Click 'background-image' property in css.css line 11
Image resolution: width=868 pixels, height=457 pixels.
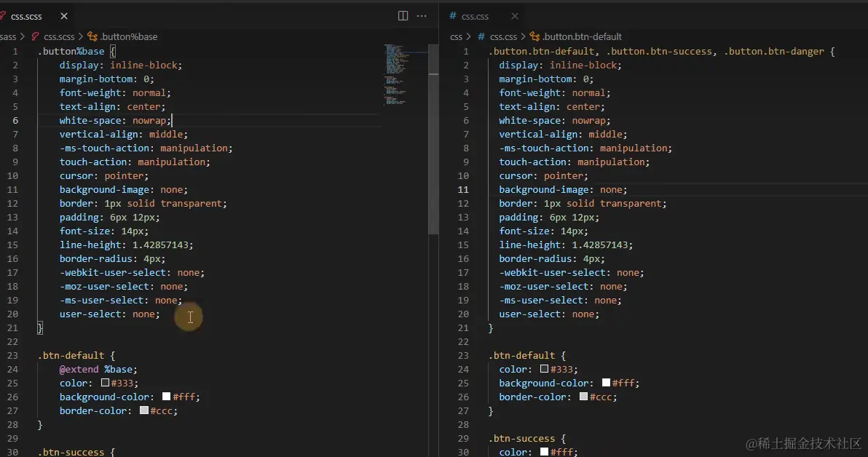click(544, 189)
